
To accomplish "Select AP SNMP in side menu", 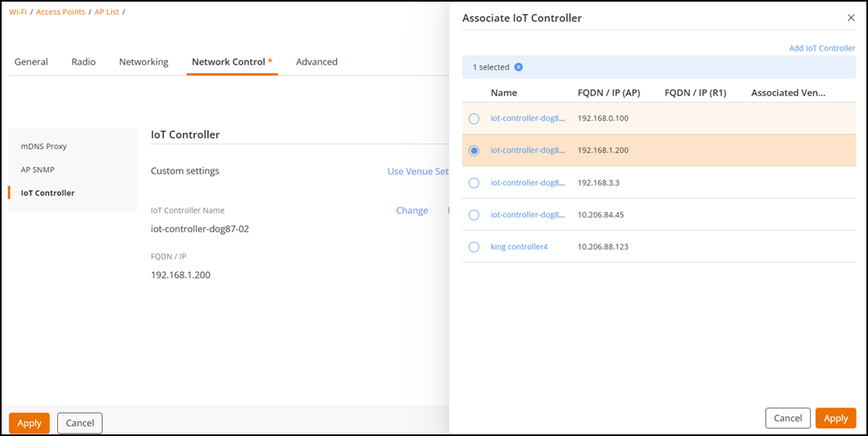I will coord(38,170).
